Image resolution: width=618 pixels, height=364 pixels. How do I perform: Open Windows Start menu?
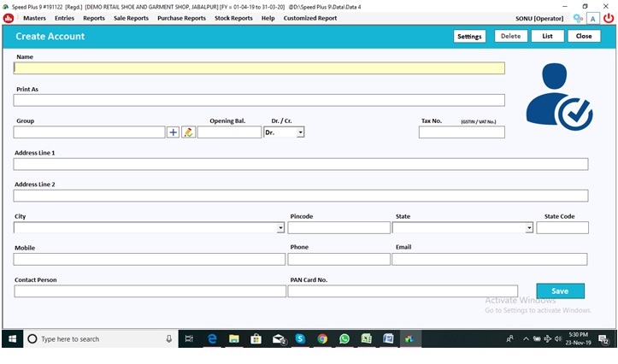coord(13,338)
